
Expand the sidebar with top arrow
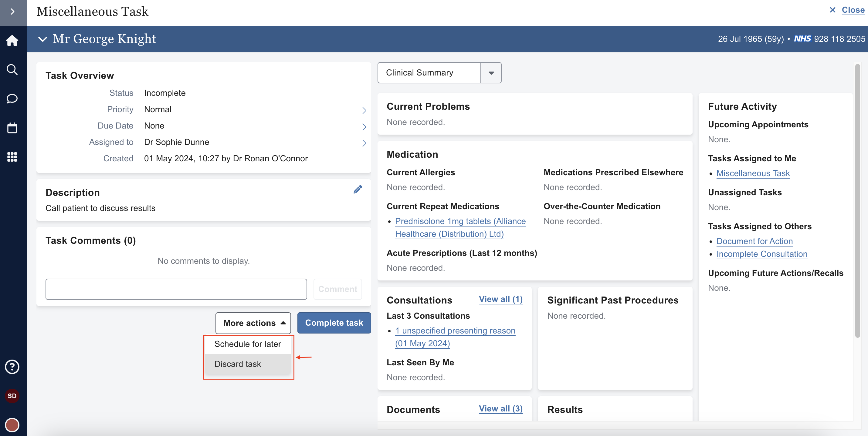pyautogui.click(x=13, y=12)
